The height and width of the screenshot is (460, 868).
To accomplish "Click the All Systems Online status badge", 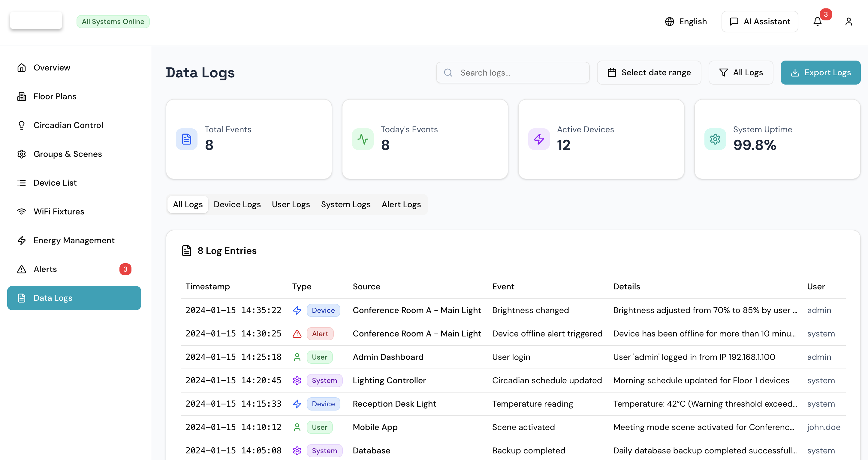I will [x=113, y=21].
